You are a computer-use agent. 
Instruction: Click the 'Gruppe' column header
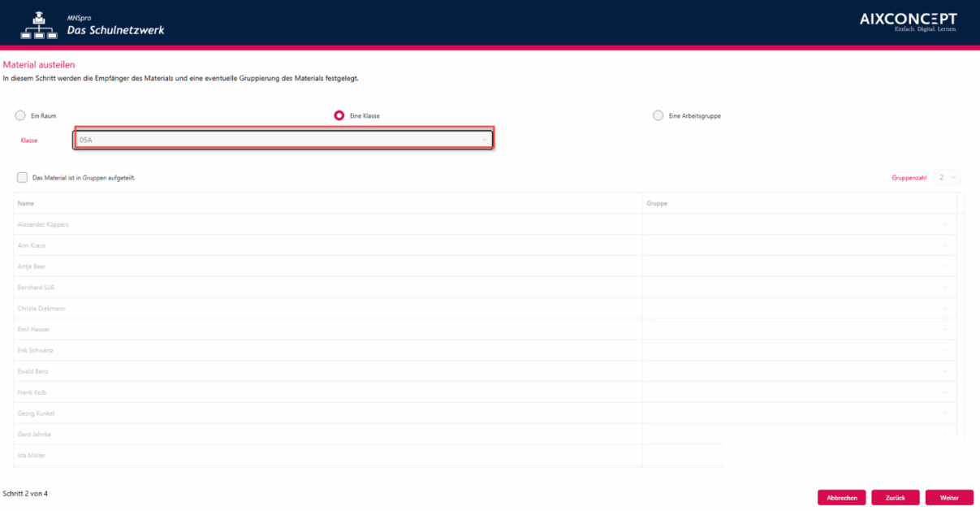click(x=657, y=203)
